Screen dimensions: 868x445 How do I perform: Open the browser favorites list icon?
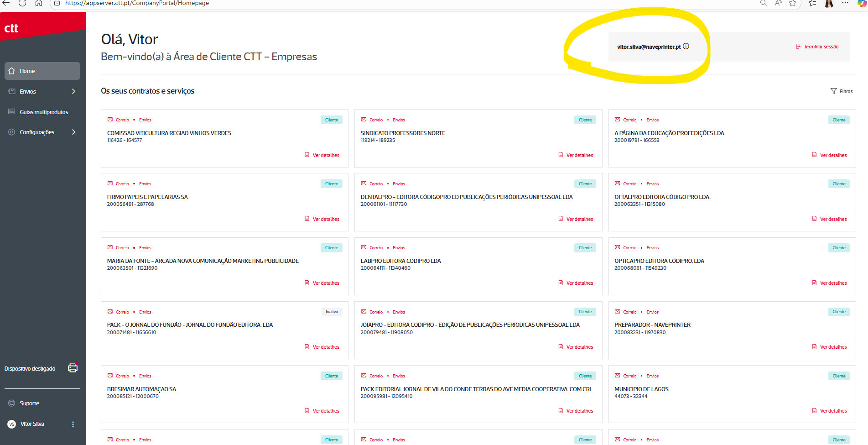[x=812, y=3]
